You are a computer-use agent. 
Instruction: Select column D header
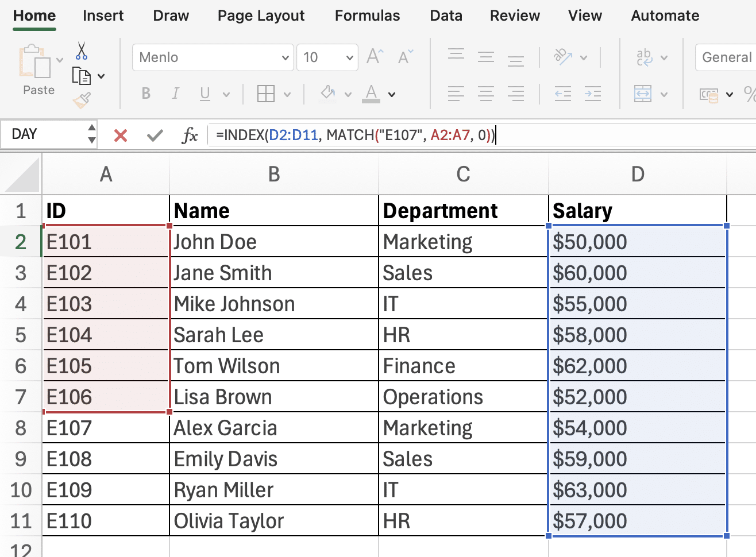tap(638, 174)
